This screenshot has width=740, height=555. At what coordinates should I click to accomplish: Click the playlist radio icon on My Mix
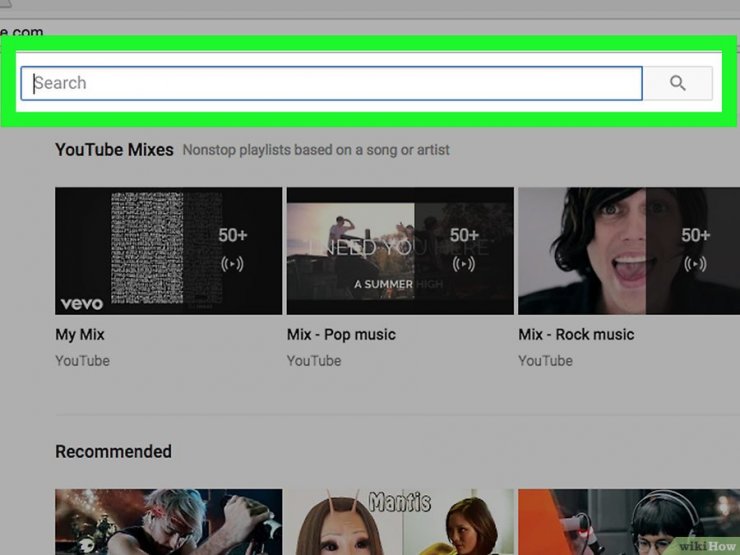coord(232,263)
